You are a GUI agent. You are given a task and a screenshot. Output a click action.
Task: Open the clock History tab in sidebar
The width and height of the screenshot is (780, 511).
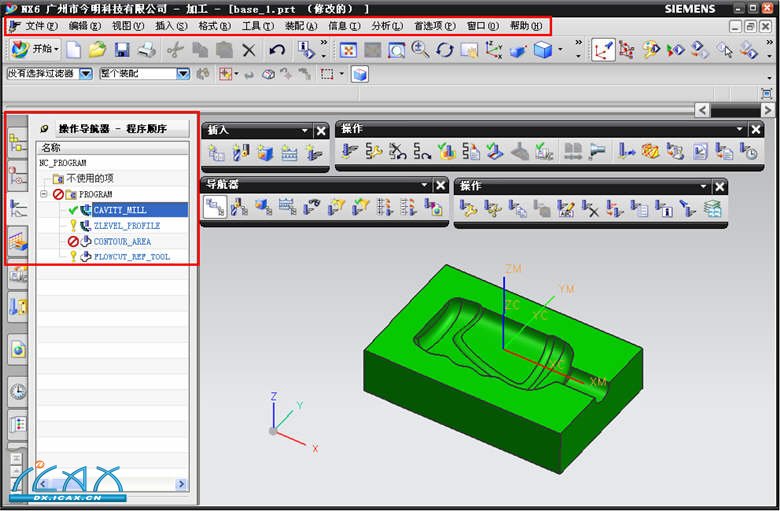(18, 391)
